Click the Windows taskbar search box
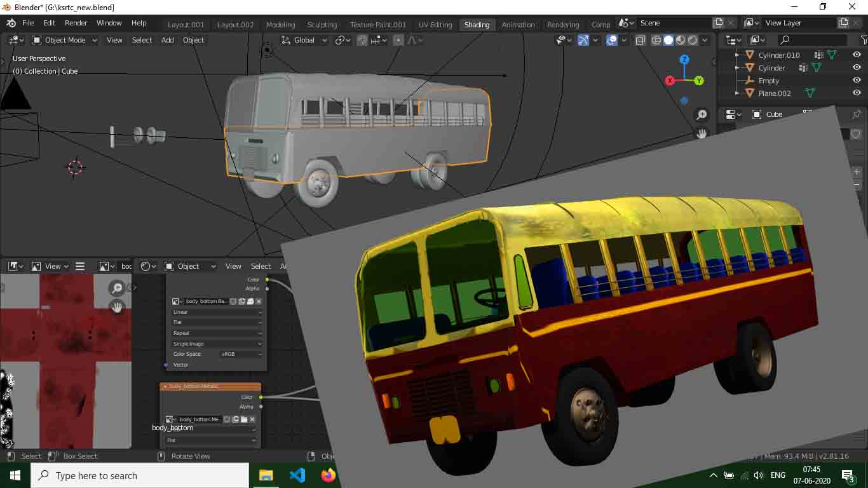Screen dimensions: 868x488 click(140, 475)
